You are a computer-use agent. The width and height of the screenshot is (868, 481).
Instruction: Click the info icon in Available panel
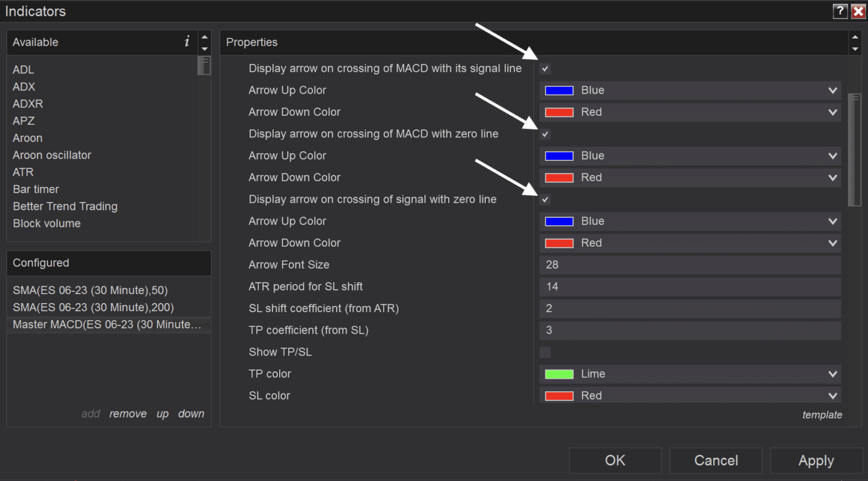coord(187,41)
